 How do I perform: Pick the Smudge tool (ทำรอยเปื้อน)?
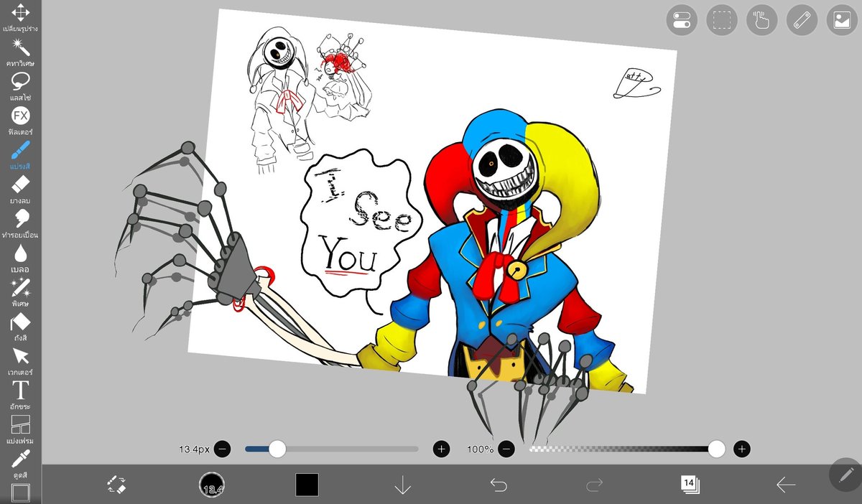click(20, 224)
